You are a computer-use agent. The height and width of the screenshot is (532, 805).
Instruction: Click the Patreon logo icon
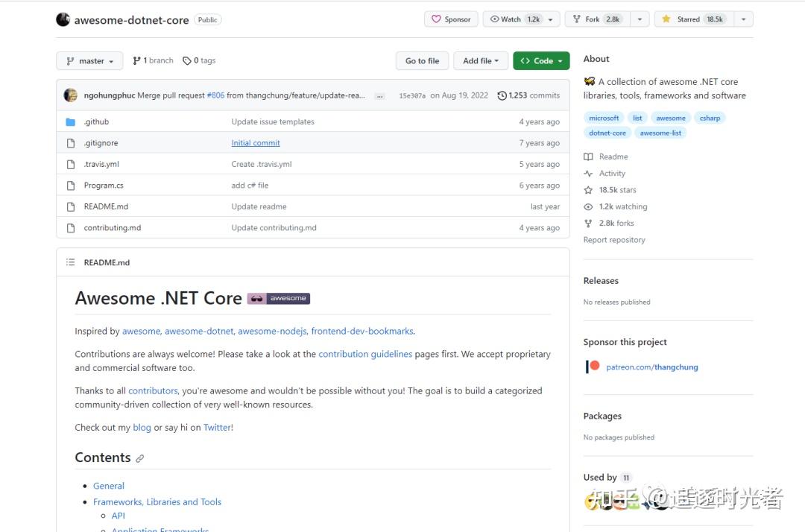pyautogui.click(x=593, y=367)
